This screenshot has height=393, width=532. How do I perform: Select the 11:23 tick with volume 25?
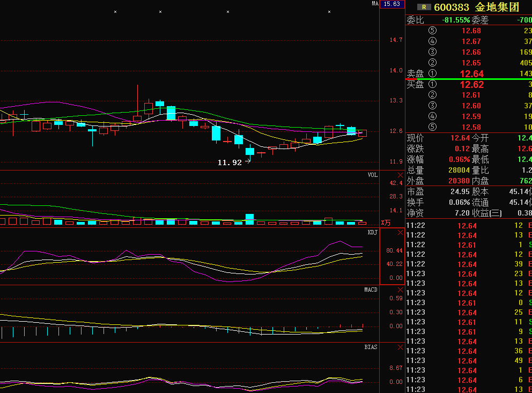pos(469,312)
